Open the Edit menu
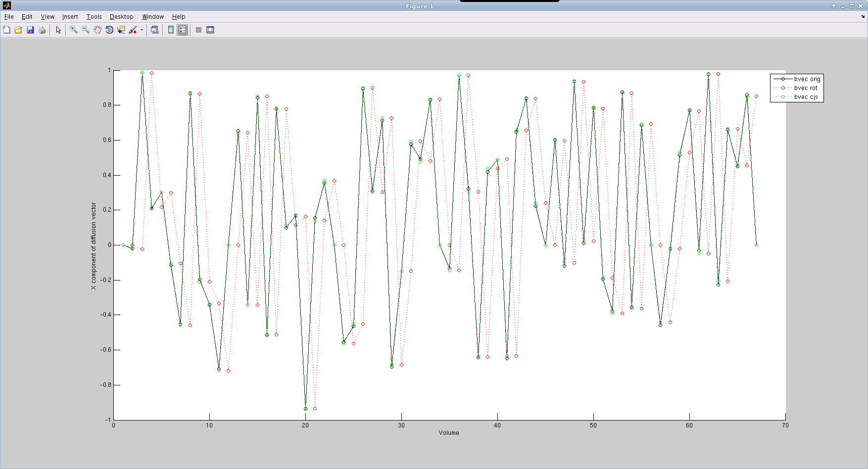The image size is (868, 469). 27,16
